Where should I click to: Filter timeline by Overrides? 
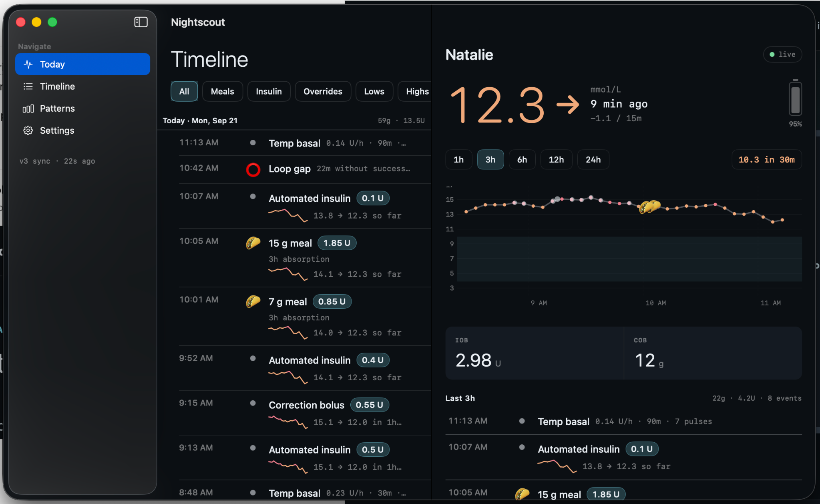323,91
